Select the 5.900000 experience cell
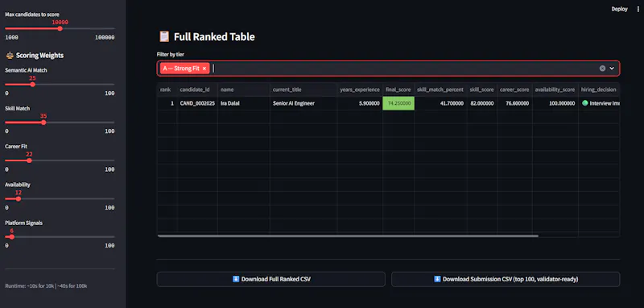 (360, 104)
